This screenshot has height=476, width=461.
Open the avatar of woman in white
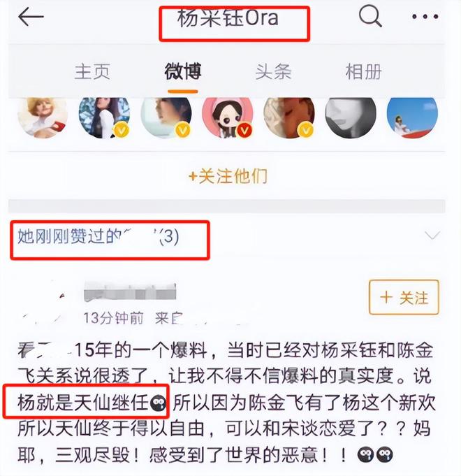104,117
